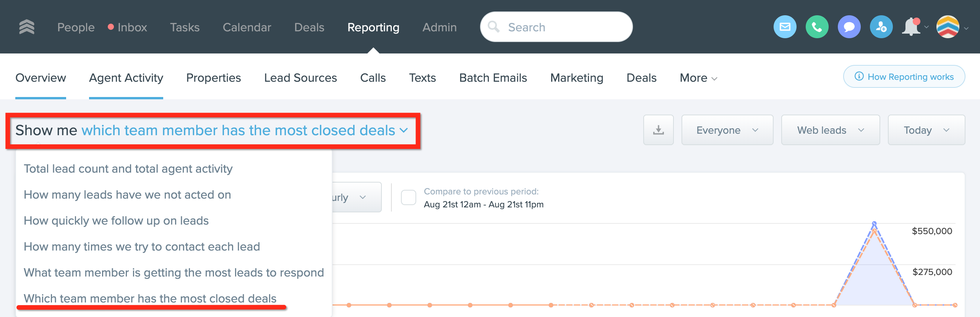Open the Web leads dropdown

click(x=830, y=130)
